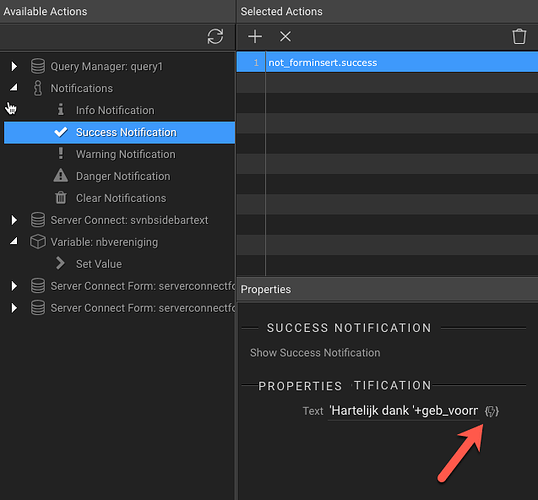The width and height of the screenshot is (538, 500).
Task: Remove action using the X icon
Action: [285, 36]
